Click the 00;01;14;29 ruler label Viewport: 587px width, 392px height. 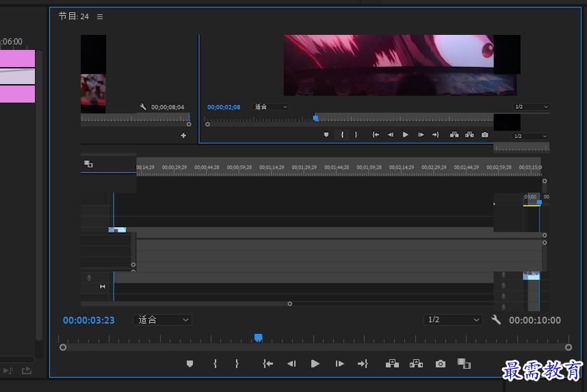pyautogui.click(x=272, y=168)
